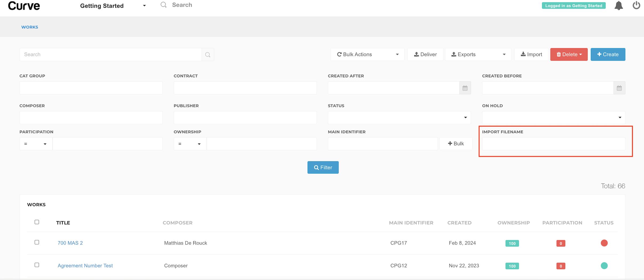The image size is (644, 280).
Task: Sort by the MAIN IDENTIFIER column header
Action: [411, 223]
